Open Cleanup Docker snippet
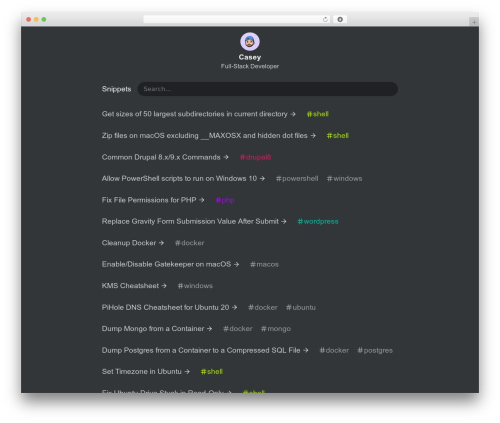 pos(133,243)
